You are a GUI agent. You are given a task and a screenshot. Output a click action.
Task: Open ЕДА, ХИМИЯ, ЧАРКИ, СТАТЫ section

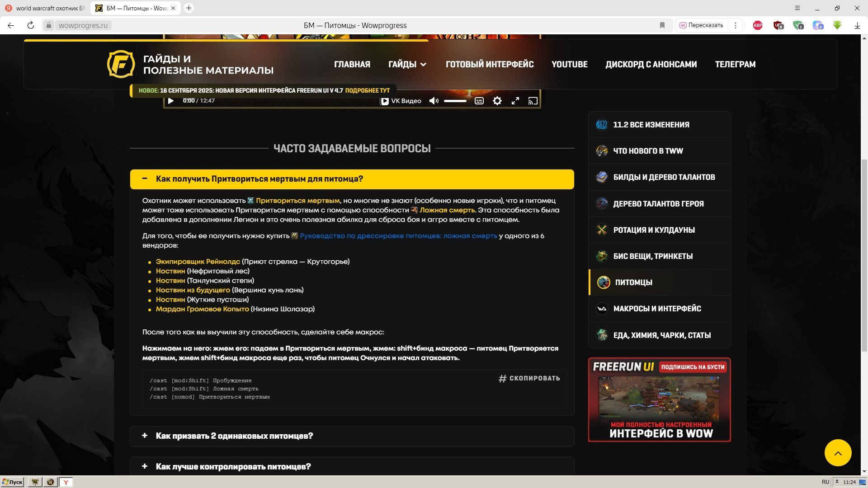click(x=659, y=335)
